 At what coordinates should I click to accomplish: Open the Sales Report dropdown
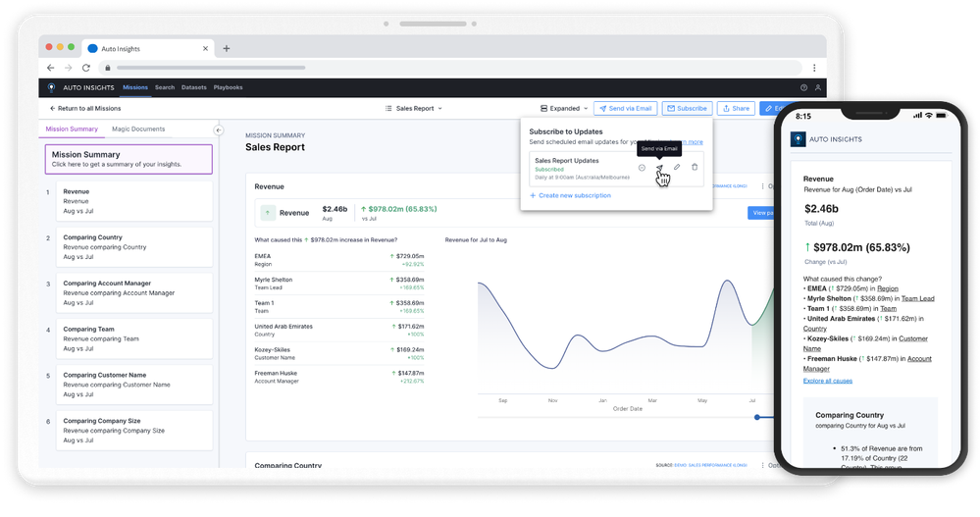tap(414, 108)
